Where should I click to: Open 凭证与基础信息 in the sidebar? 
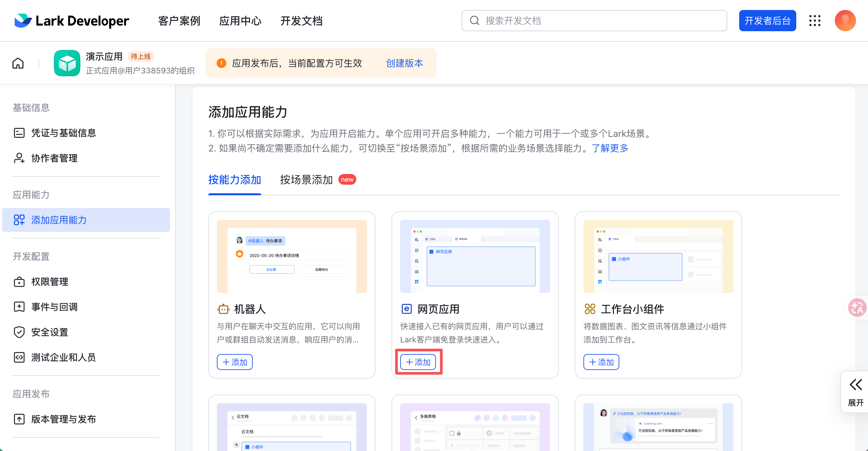click(63, 133)
